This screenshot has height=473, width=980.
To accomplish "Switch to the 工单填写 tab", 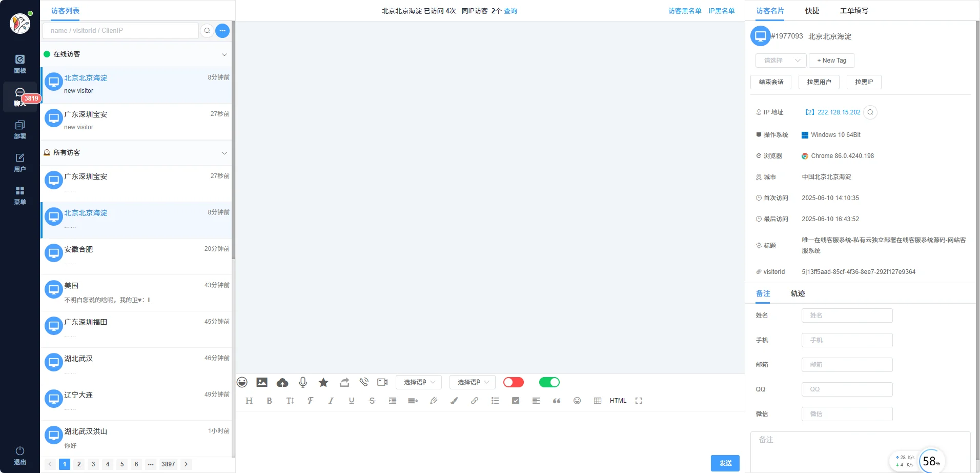I will (854, 11).
